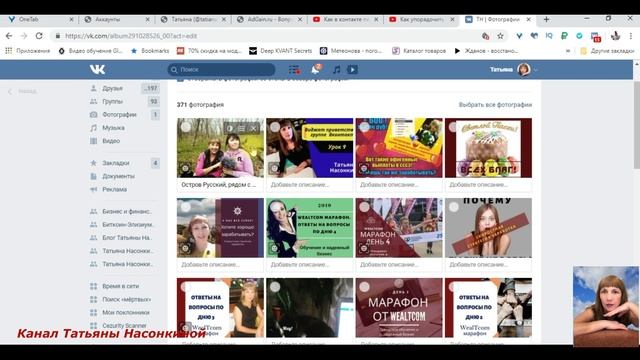Switch to the AdGain.ru browser tab
This screenshot has height=360, width=640.
coord(268,19)
